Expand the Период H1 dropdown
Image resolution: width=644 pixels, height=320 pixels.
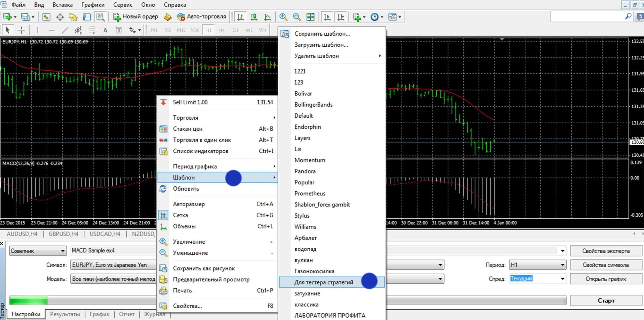pyautogui.click(x=562, y=265)
